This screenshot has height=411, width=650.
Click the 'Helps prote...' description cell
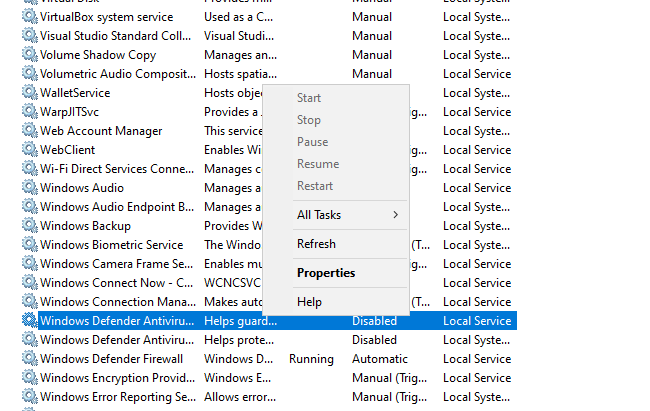pyautogui.click(x=239, y=340)
